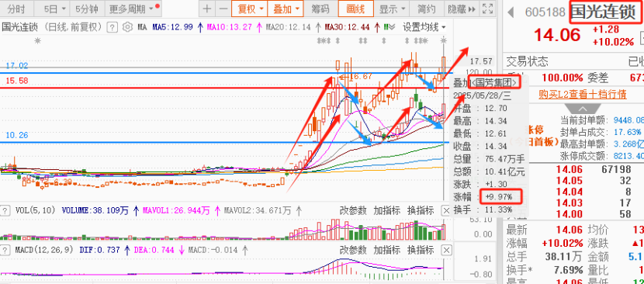Click the 筹码 chip distribution button

320,9
